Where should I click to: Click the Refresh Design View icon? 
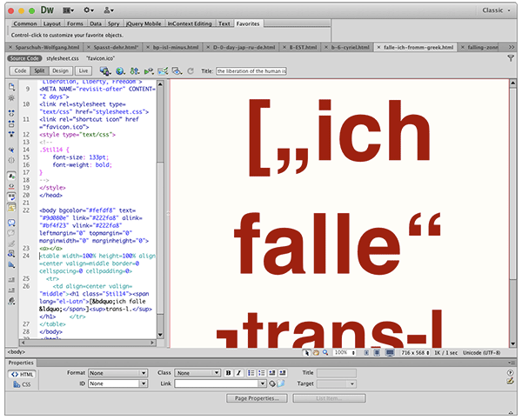pyautogui.click(x=191, y=71)
